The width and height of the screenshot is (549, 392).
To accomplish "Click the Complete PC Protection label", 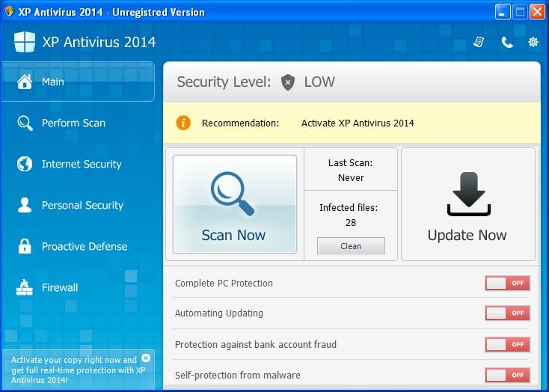I will [x=224, y=284].
